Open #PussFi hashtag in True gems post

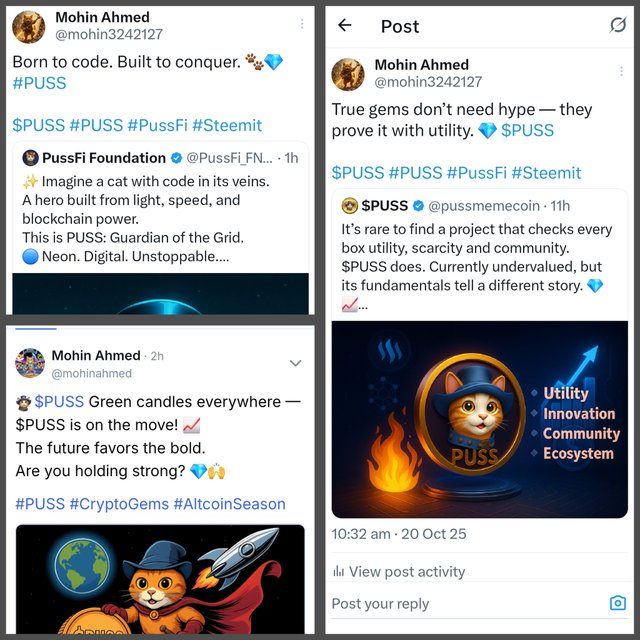[477, 173]
